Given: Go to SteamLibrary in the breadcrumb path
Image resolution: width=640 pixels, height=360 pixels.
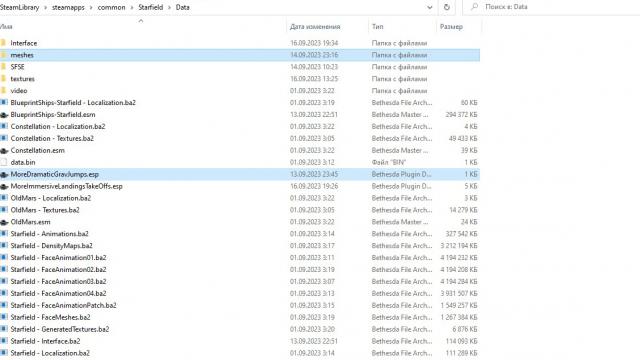Looking at the screenshot, I should (x=20, y=7).
